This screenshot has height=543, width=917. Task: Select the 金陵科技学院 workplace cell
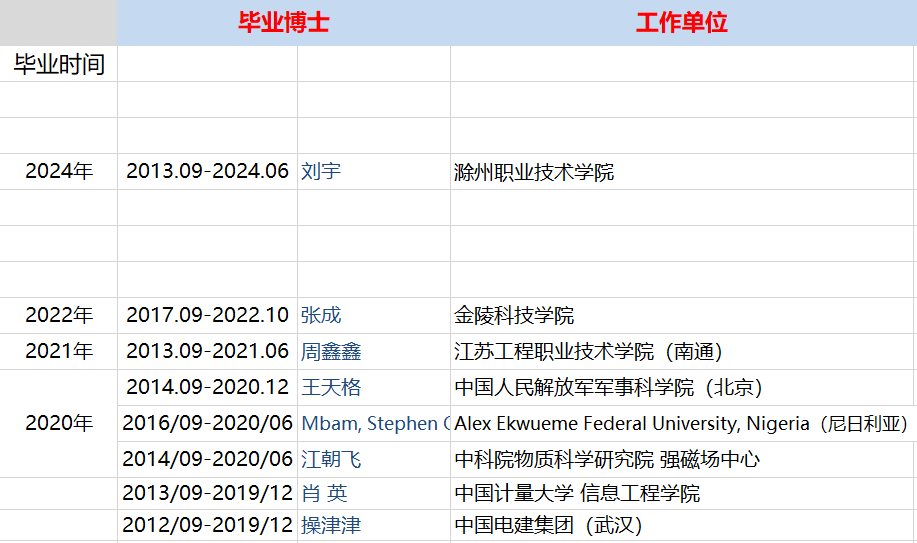[514, 316]
